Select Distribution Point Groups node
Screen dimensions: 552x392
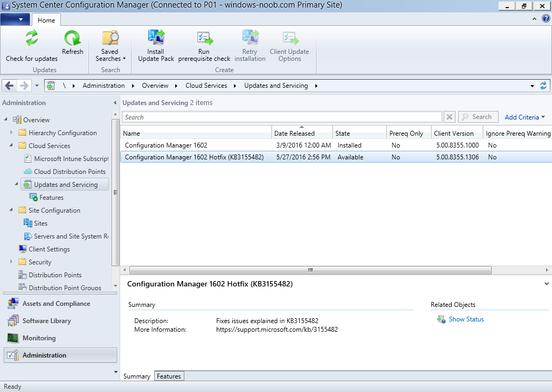(60, 288)
